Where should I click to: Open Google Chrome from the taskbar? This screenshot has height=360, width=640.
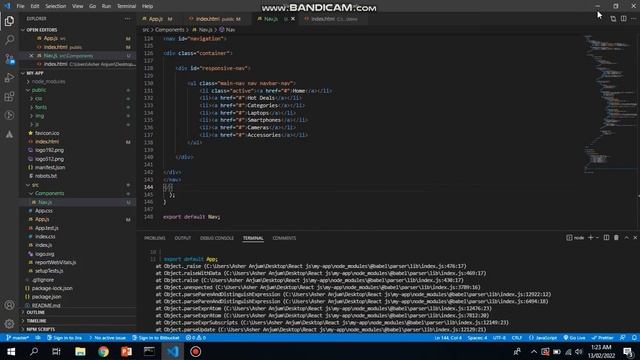click(103, 351)
